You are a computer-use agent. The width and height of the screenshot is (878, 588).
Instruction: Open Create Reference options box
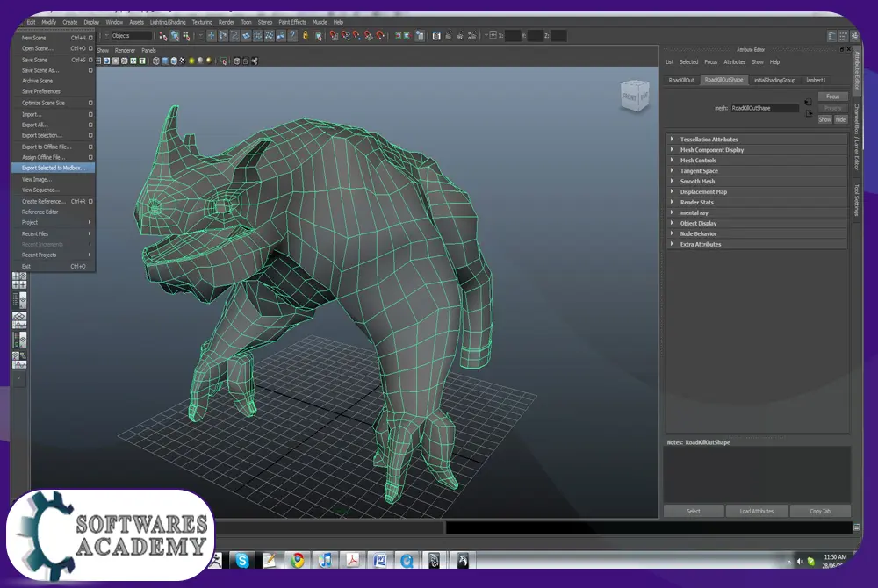(90, 201)
